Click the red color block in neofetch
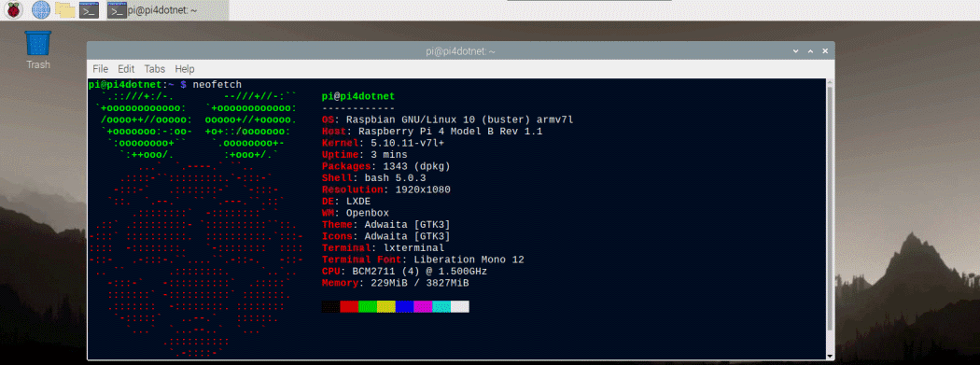Screen dimensions: 980x365 [x=349, y=307]
